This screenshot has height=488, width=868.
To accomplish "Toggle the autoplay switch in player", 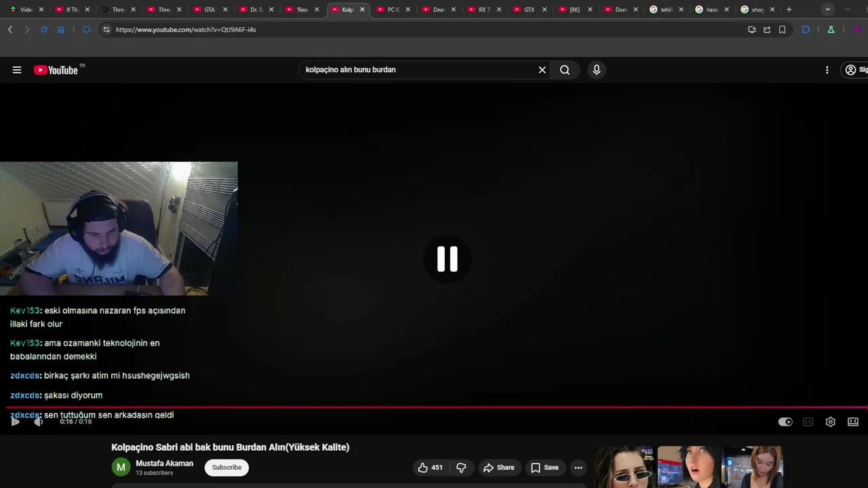I will [785, 422].
